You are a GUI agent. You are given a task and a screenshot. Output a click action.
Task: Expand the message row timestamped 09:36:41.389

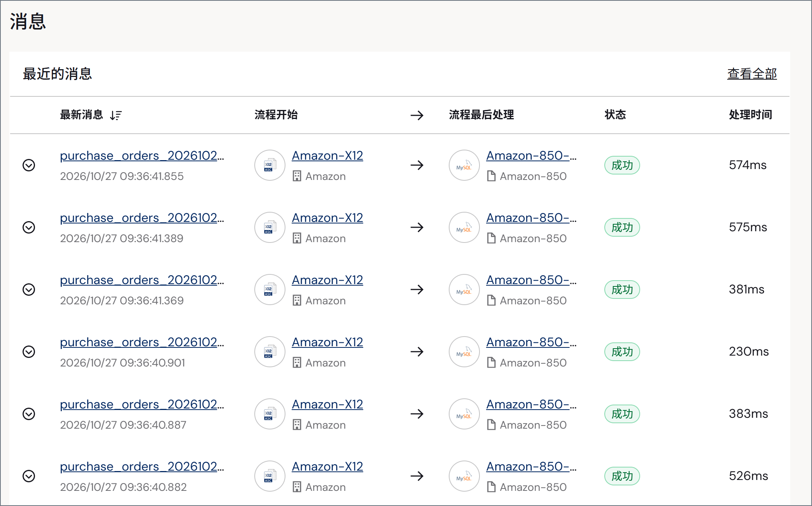[x=29, y=227]
